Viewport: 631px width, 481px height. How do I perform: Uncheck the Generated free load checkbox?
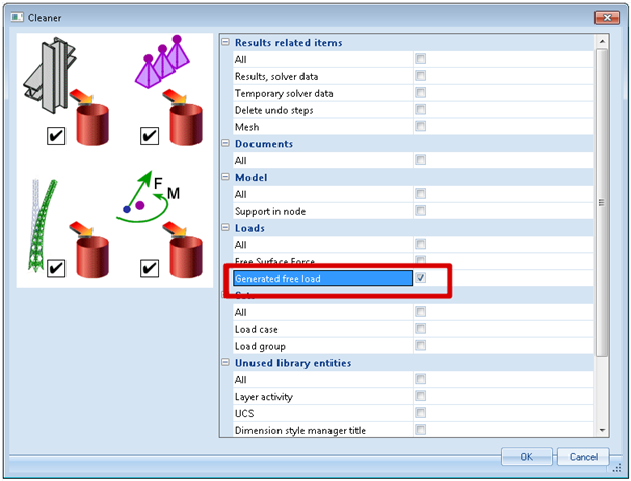[421, 278]
